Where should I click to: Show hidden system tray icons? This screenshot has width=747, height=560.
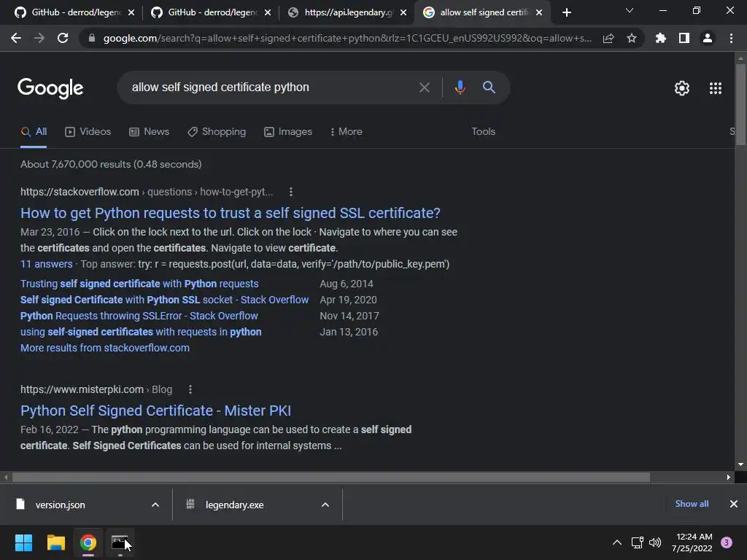[x=617, y=542]
